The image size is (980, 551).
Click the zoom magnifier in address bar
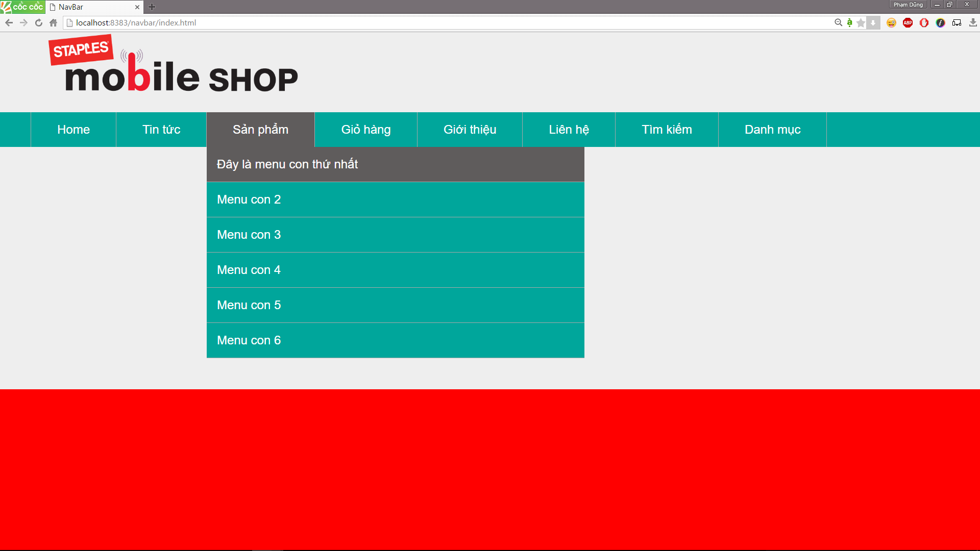tap(838, 22)
